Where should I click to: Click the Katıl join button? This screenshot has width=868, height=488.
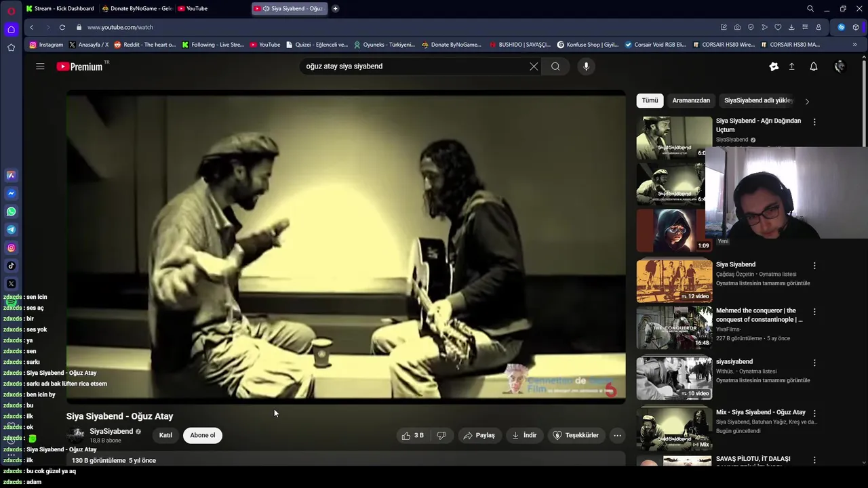pyautogui.click(x=165, y=435)
